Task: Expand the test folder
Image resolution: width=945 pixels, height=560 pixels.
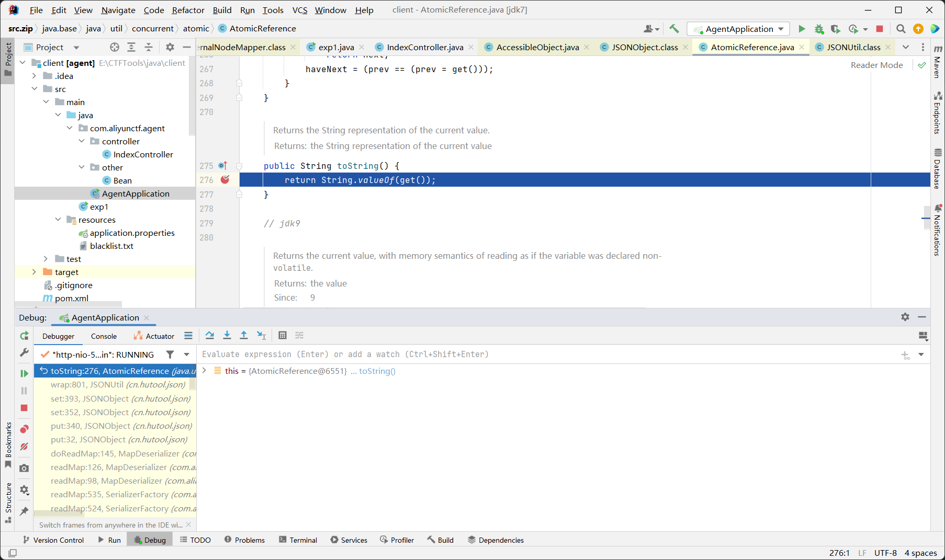Action: (46, 259)
